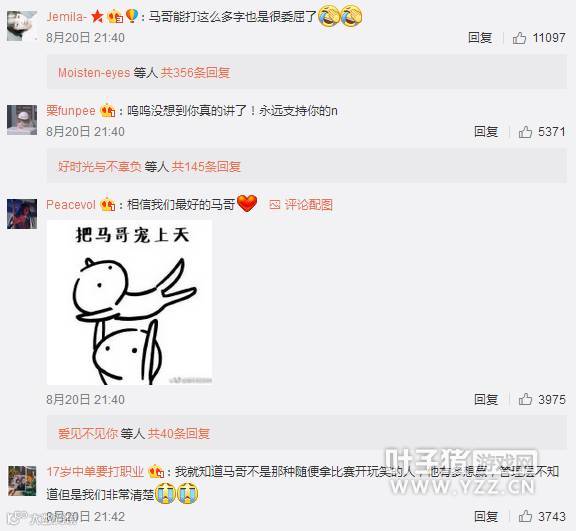Open the 爱见不见你 username link
576x531 pixels.
click(x=88, y=433)
